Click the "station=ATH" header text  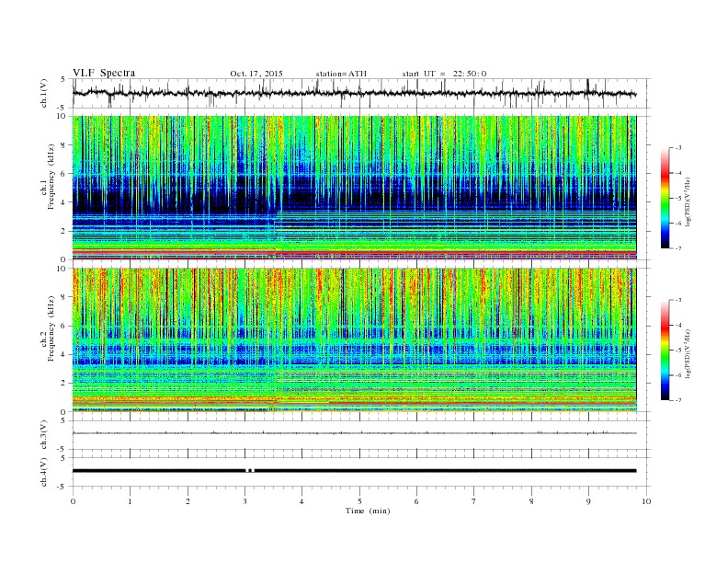pyautogui.click(x=341, y=74)
